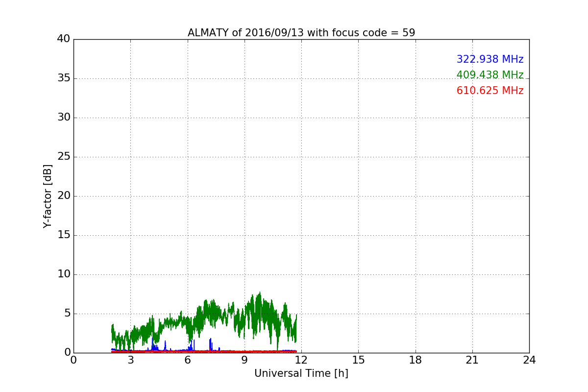Click the 15 tick on the time axis
Image resolution: width=588 pixels, height=392 pixels.
pos(358,360)
